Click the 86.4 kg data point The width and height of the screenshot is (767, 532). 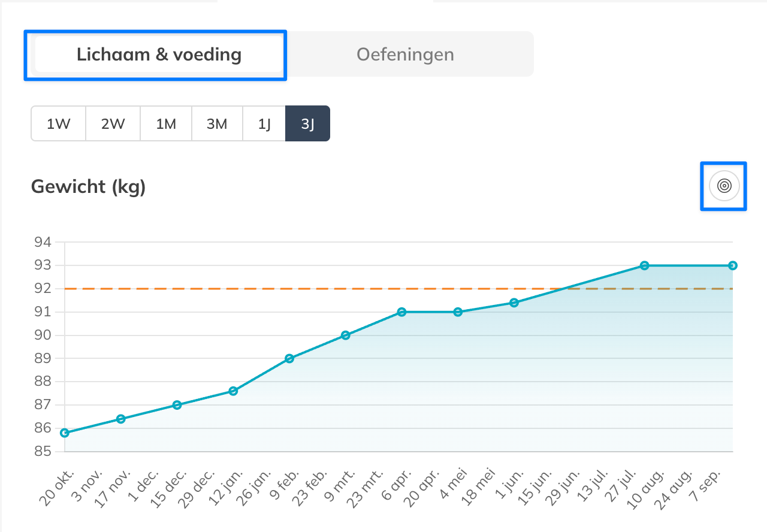pyautogui.click(x=120, y=419)
